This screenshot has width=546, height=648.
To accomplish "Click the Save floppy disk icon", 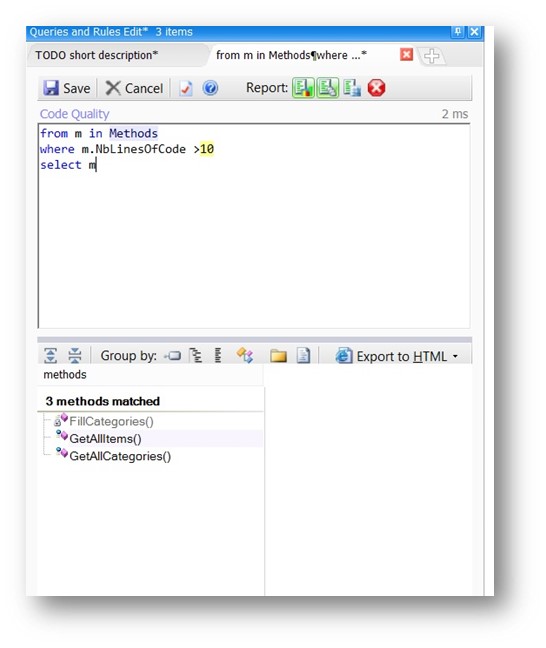I will [51, 88].
